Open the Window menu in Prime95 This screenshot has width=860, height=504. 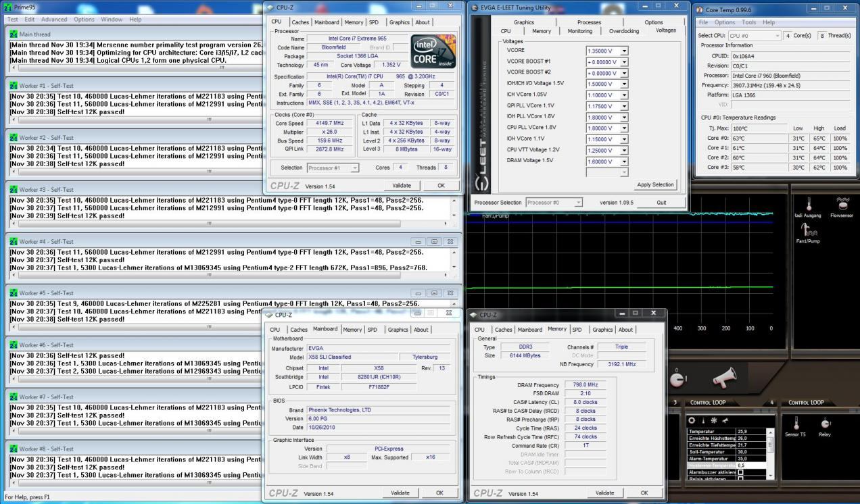point(112,20)
